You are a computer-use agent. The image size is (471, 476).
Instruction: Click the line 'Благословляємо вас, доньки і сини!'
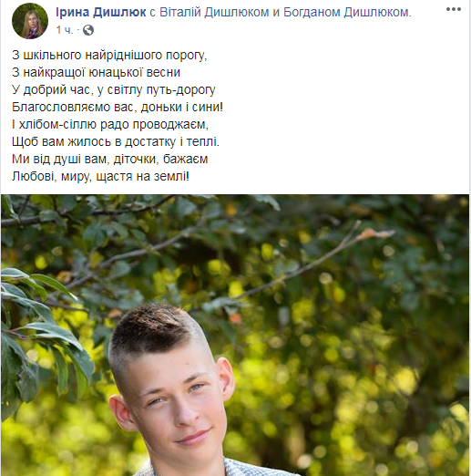(118, 107)
